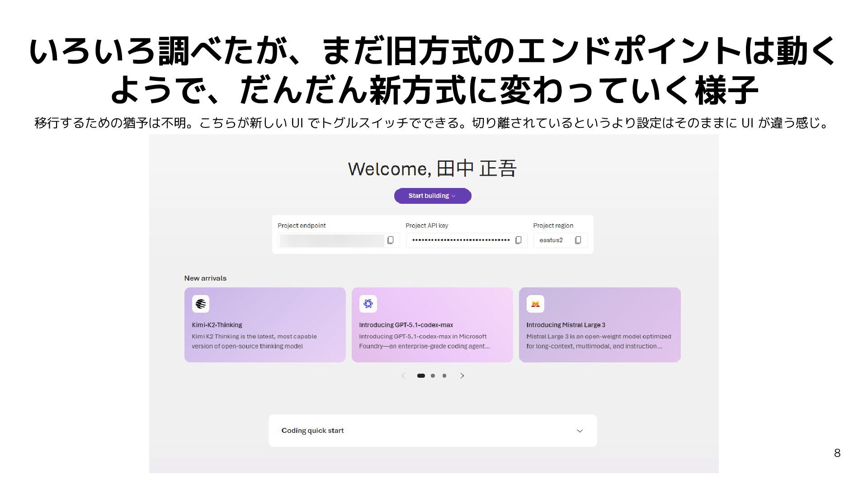Click the Mistral Large 3 logo icon
The width and height of the screenshot is (868, 488).
point(535,304)
